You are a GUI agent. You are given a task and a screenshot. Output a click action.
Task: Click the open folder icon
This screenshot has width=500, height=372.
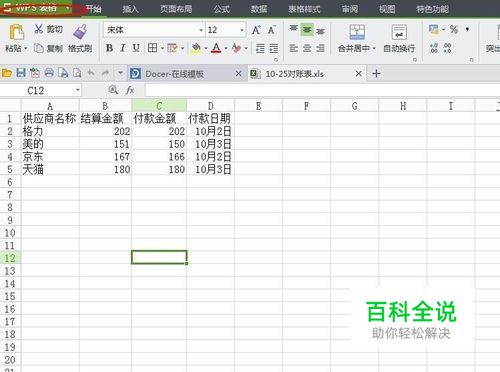click(x=7, y=73)
